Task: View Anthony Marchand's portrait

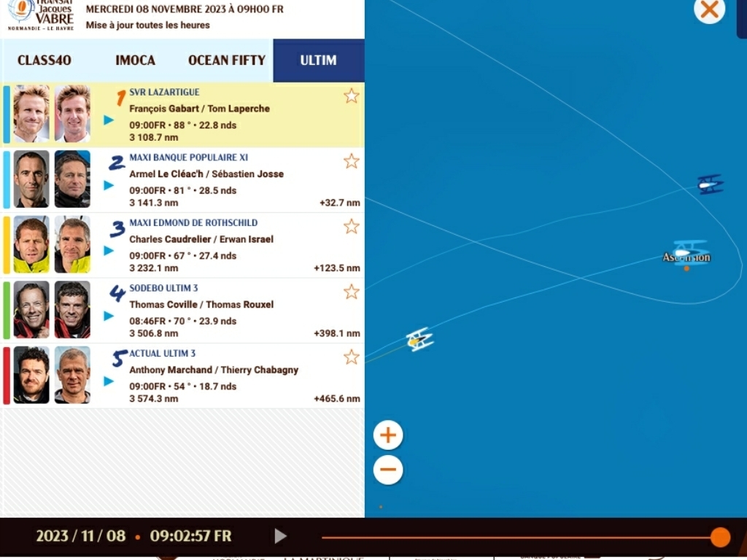Action: pyautogui.click(x=31, y=375)
